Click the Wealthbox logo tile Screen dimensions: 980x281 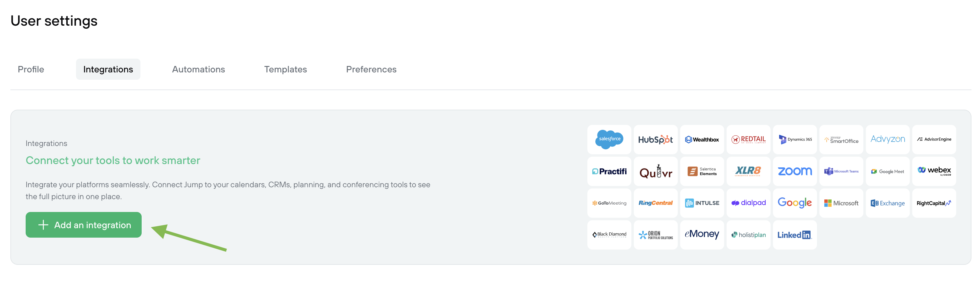[702, 139]
